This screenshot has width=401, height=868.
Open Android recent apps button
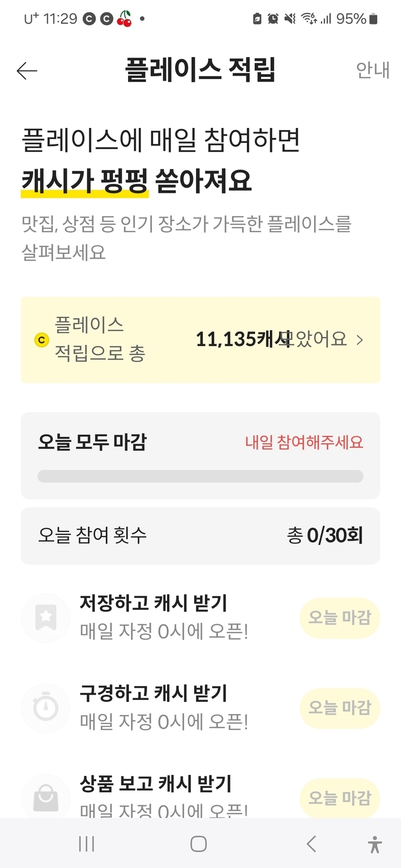click(x=86, y=844)
